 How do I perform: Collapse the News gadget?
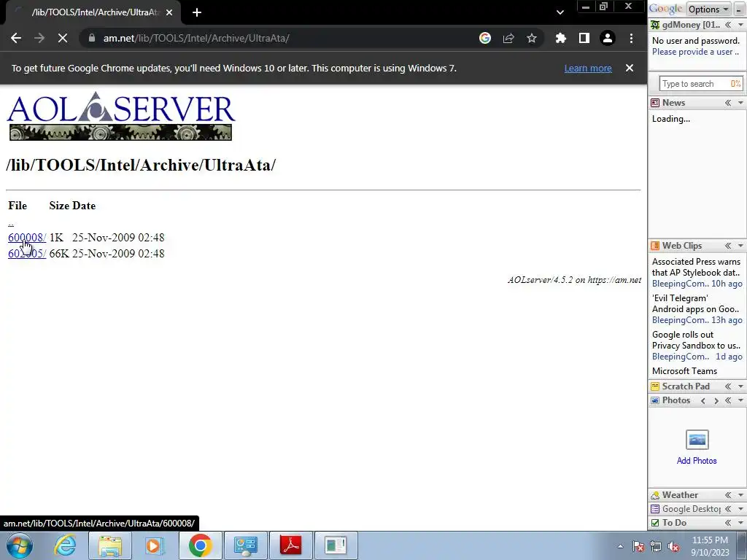coord(728,103)
